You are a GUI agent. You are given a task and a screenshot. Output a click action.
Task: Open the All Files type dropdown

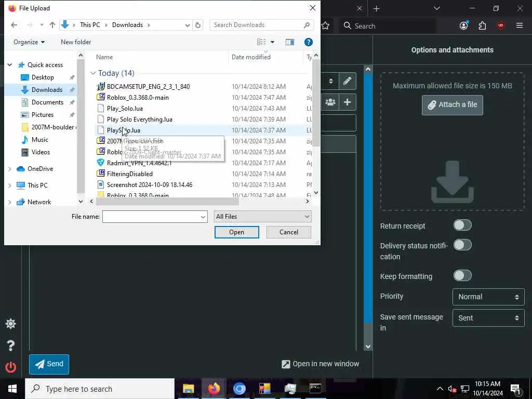pos(262,217)
